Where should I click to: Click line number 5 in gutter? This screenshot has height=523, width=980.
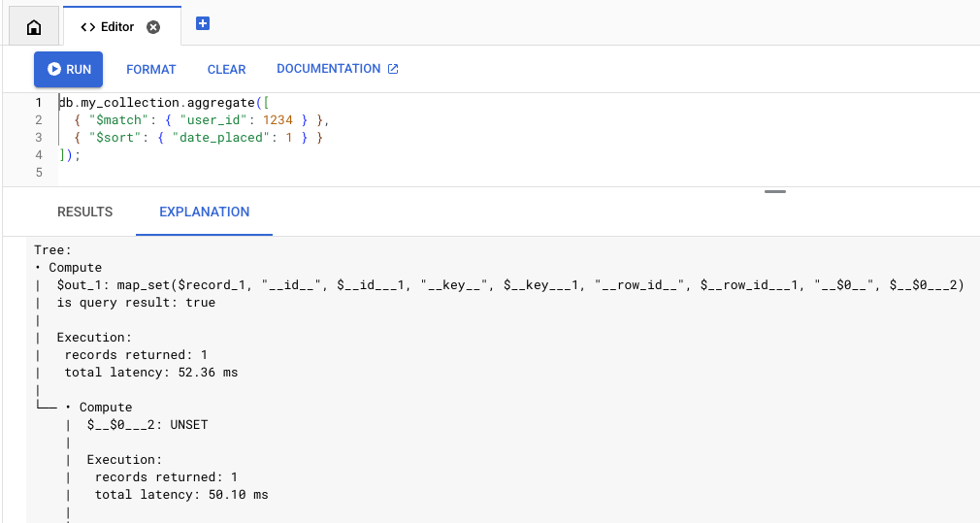pos(38,173)
